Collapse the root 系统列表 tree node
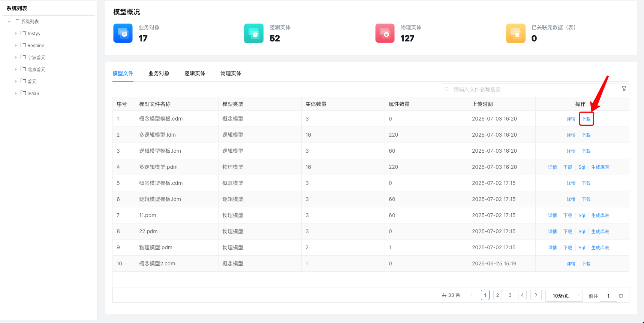 tap(9, 22)
